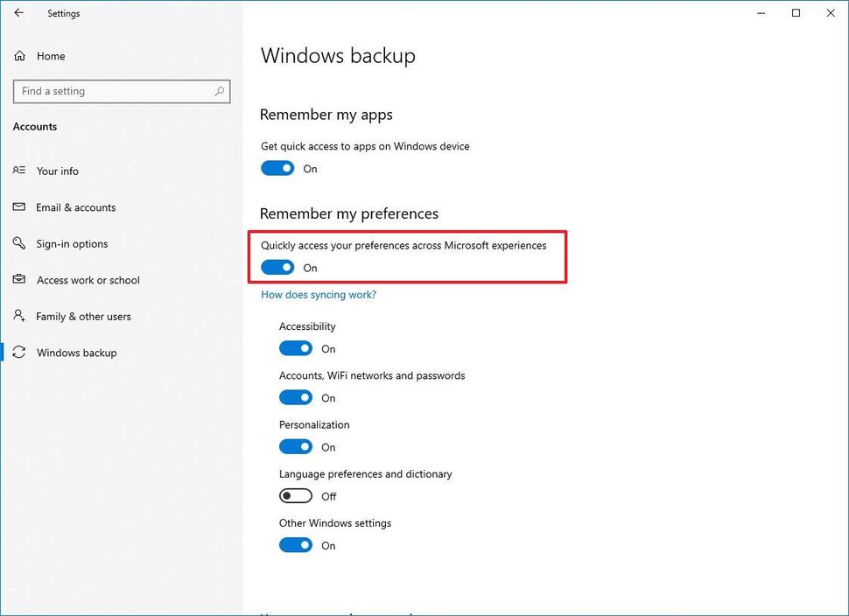Turn off the Personalization sync toggle
The width and height of the screenshot is (849, 616).
point(295,447)
